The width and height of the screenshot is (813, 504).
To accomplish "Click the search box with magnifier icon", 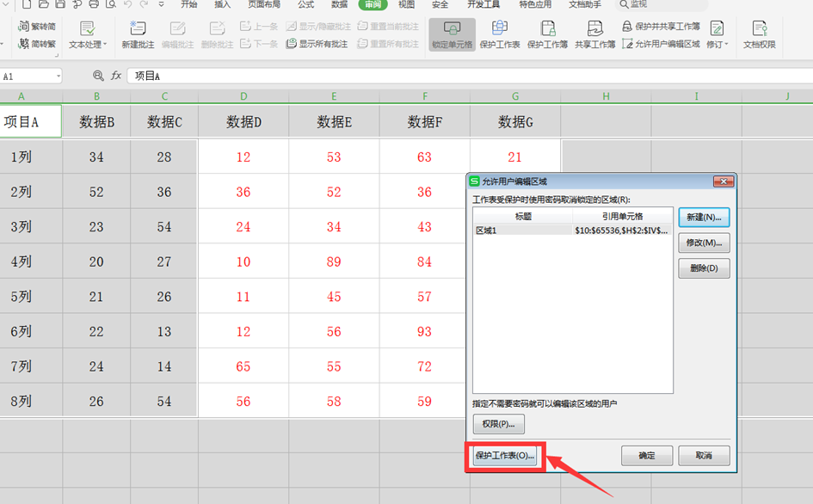I will 661,4.
